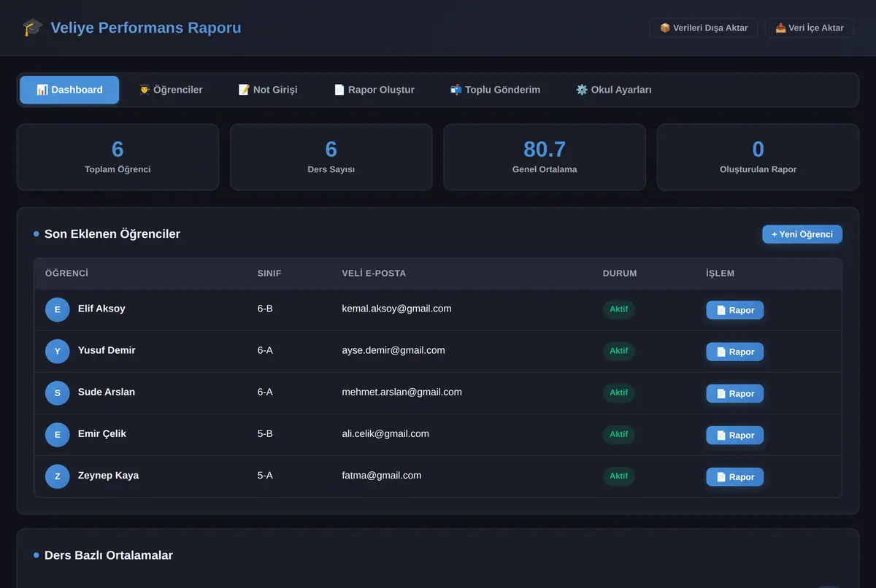Click Sude Arslan's avatar circle

click(x=58, y=392)
